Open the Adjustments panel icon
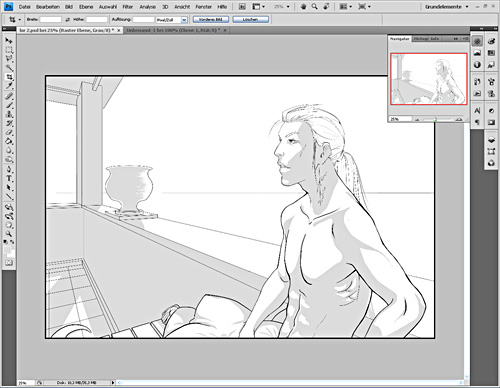This screenshot has height=388, width=500. click(x=491, y=111)
